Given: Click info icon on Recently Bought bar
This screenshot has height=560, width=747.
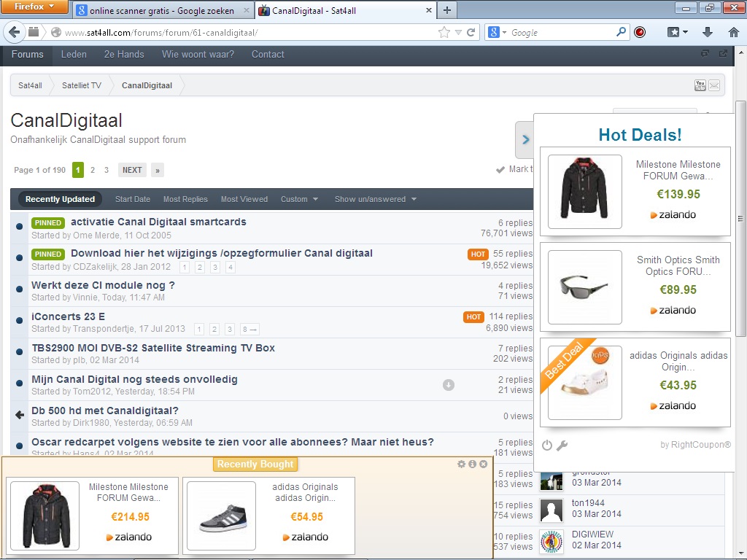Looking at the screenshot, I should pos(472,464).
